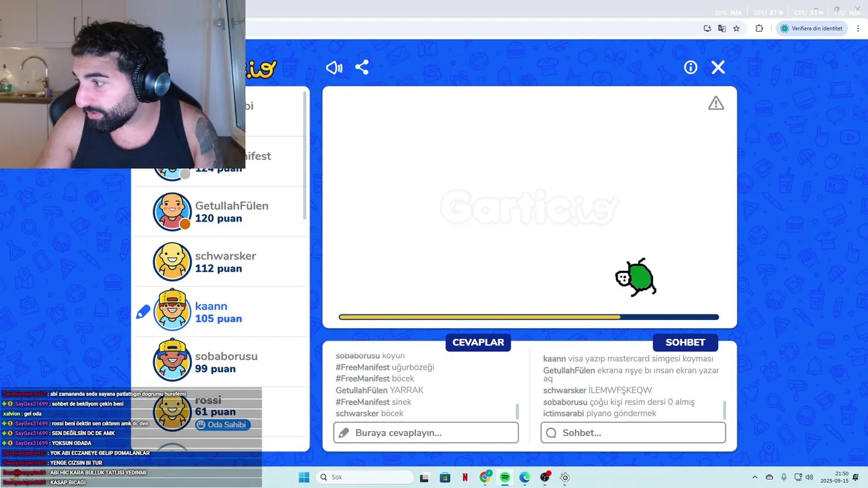Image resolution: width=868 pixels, height=488 pixels.
Task: Focus the 'Sohbet...' chat input field
Action: (633, 432)
